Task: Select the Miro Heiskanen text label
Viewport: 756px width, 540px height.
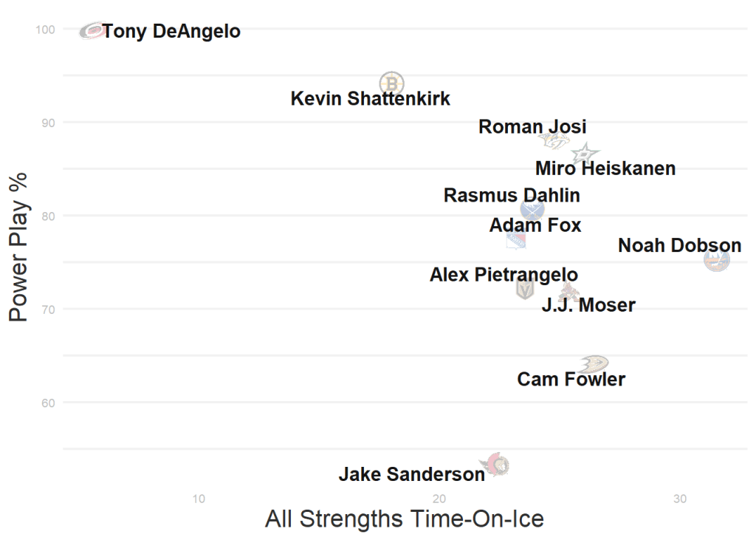Action: (605, 168)
